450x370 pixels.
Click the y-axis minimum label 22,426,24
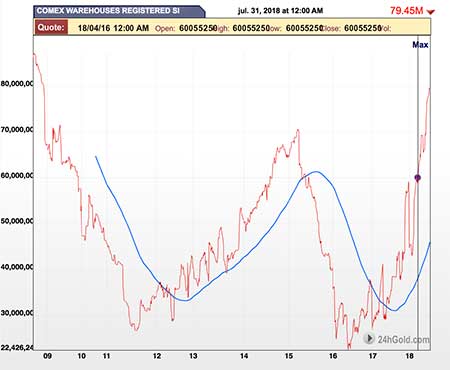17,348
